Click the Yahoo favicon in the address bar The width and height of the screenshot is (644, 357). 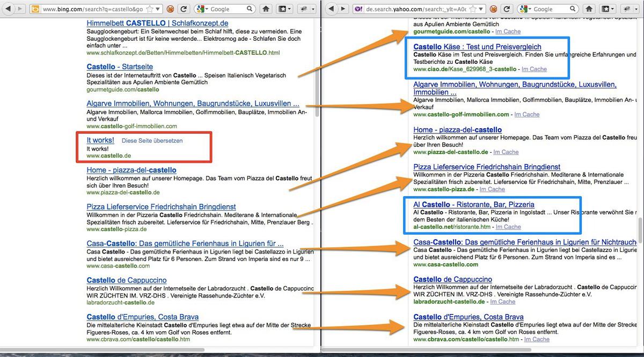click(358, 9)
